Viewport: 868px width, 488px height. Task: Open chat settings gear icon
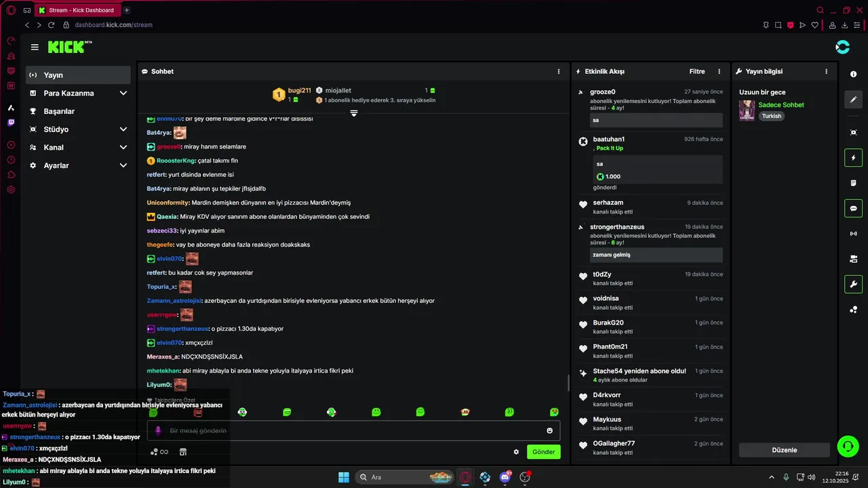pyautogui.click(x=516, y=452)
